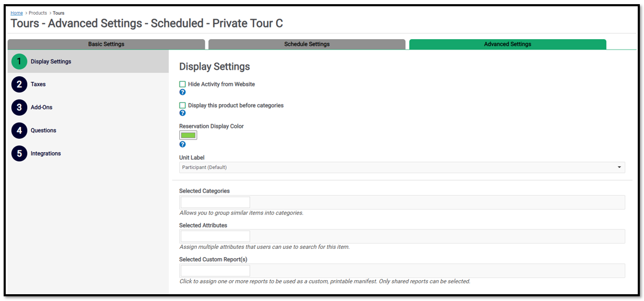Go to the Home breadcrumb link
644x301 pixels.
(x=17, y=13)
